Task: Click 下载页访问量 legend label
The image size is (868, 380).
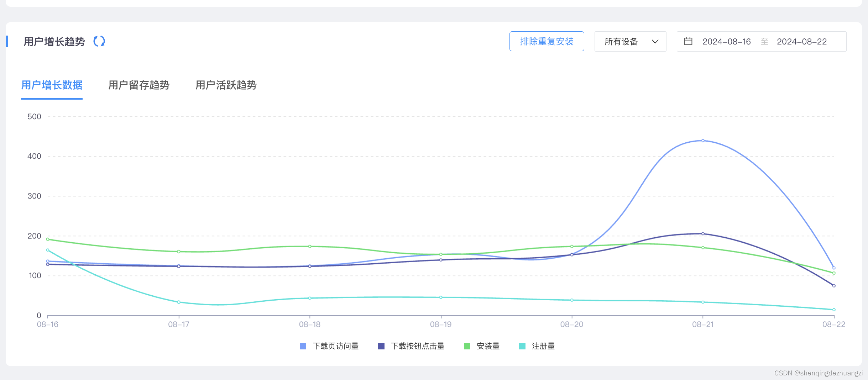Action: [336, 346]
